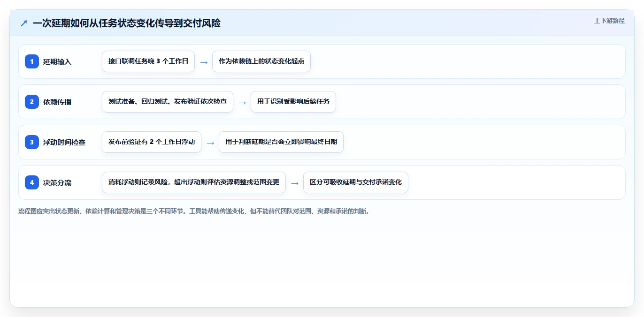Click the footnote text starting with 流程图应突出状态更新
The image size is (644, 317).
(x=194, y=211)
